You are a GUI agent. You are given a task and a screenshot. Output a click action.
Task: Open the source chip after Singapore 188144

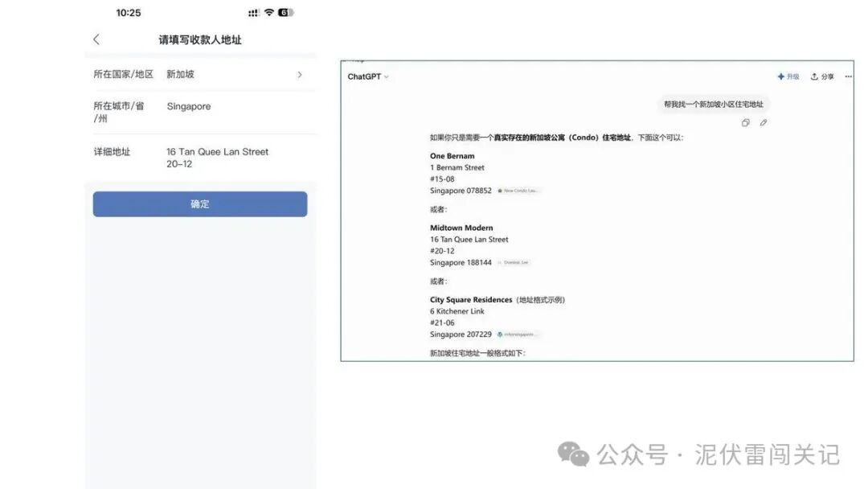coord(514,262)
